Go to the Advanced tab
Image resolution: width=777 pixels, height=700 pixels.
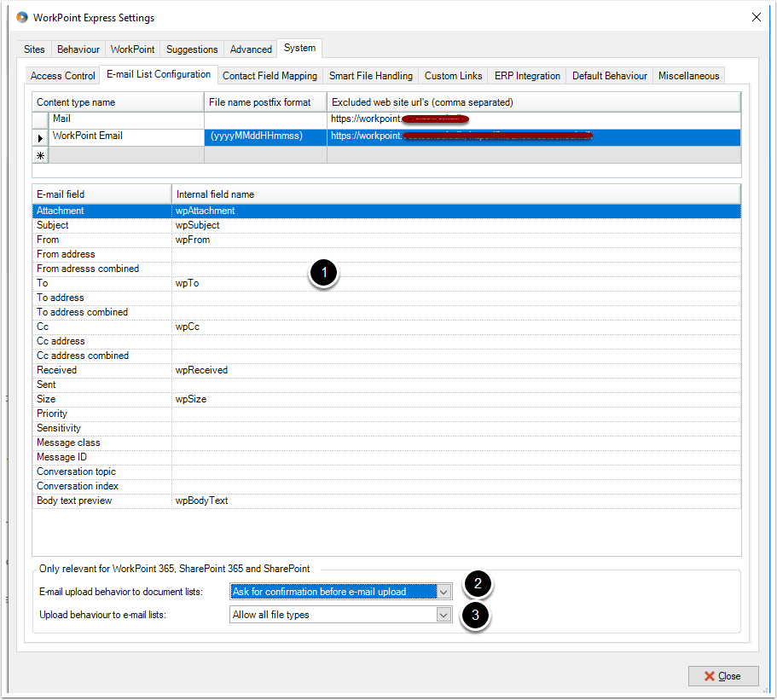tap(251, 49)
